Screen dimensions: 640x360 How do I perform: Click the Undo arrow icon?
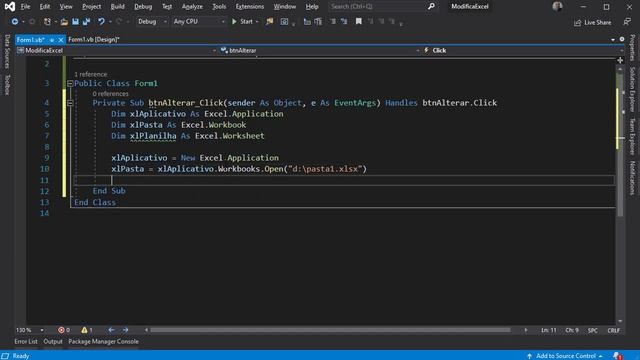coord(101,22)
